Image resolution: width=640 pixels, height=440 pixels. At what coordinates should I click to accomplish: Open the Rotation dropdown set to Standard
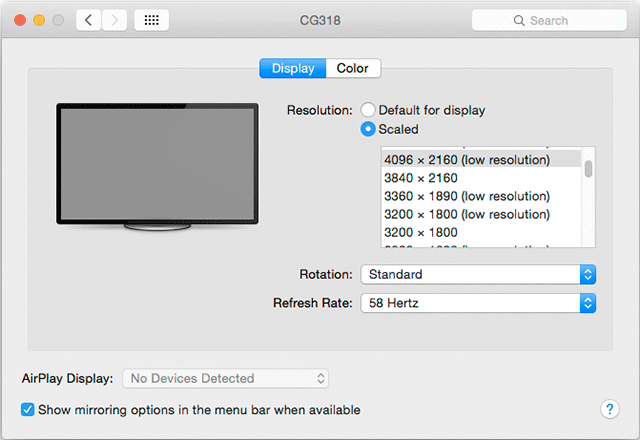click(478, 274)
